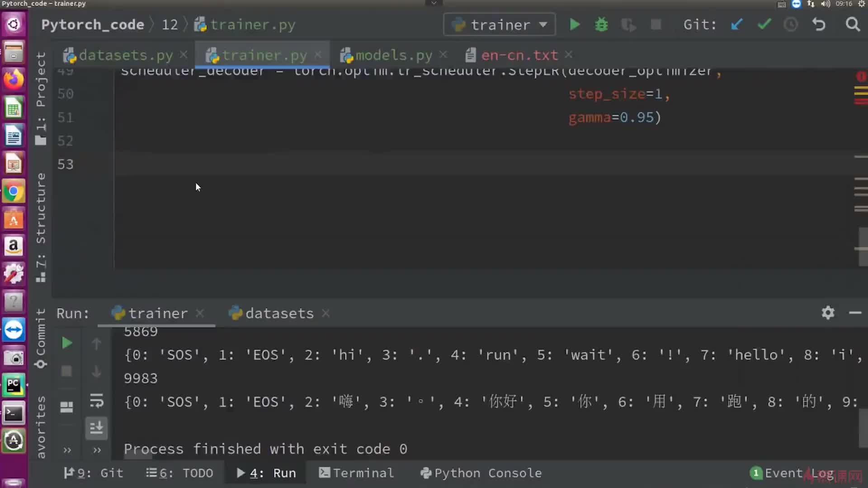Click trainer.py in the breadcrumb bar

click(245, 24)
